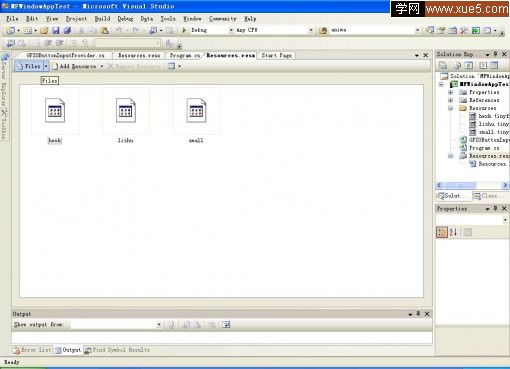Viewport: 510px width, 369px height.
Task: Expand the References node in Solution Explorer
Action: point(450,100)
